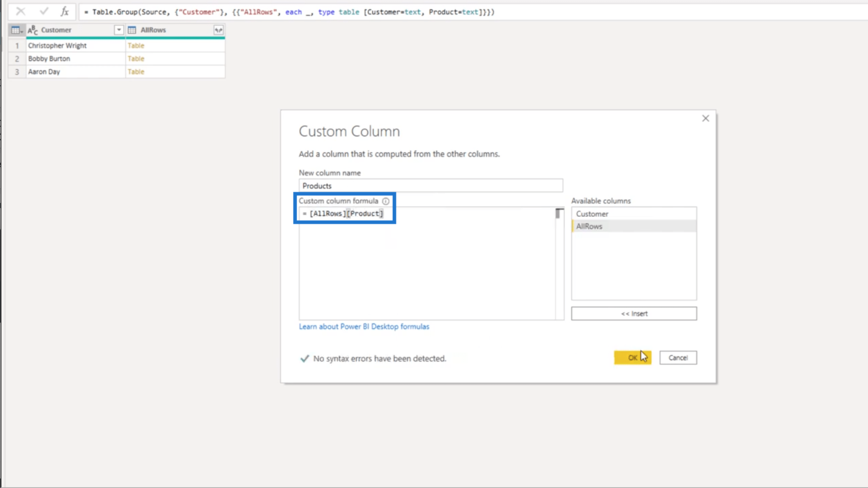This screenshot has height=488, width=868.
Task: Click the Cancel button
Action: click(678, 357)
